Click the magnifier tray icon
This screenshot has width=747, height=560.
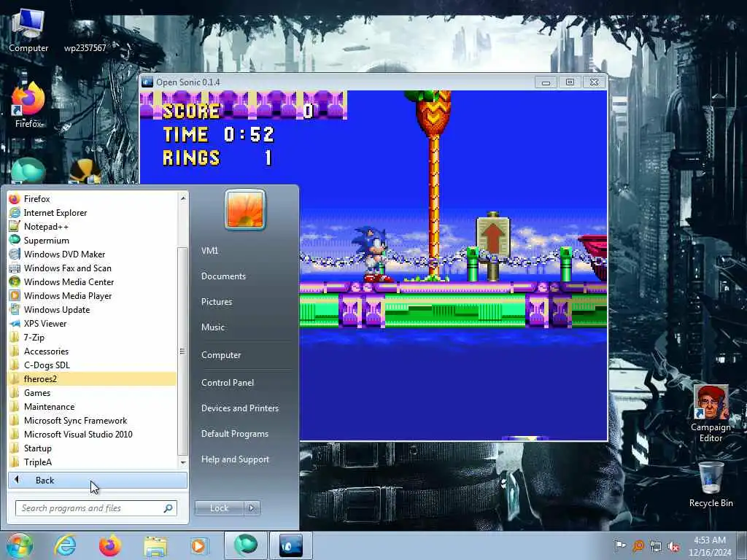coord(638,545)
